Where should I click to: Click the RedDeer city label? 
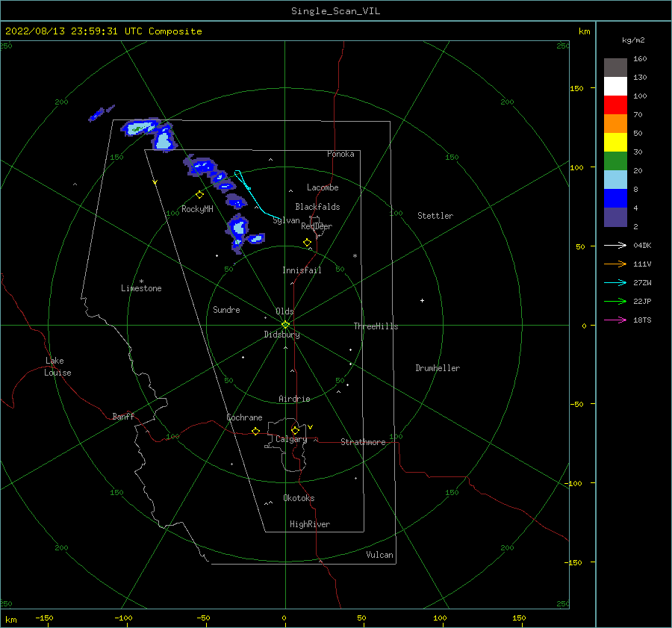click(x=317, y=226)
